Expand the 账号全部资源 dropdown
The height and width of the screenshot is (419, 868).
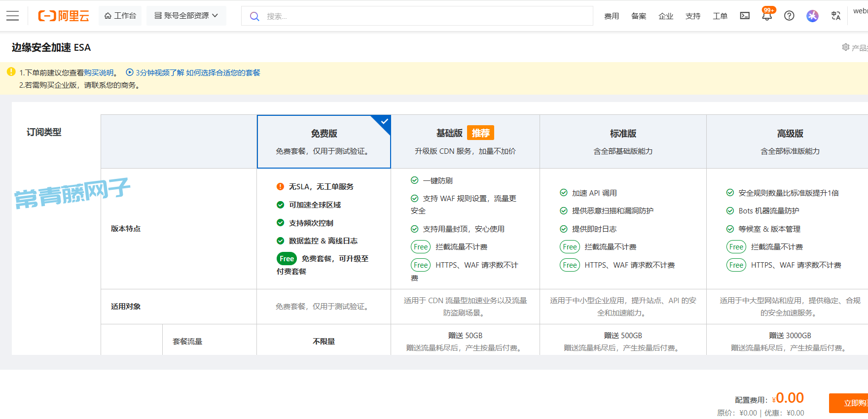[x=186, y=16]
